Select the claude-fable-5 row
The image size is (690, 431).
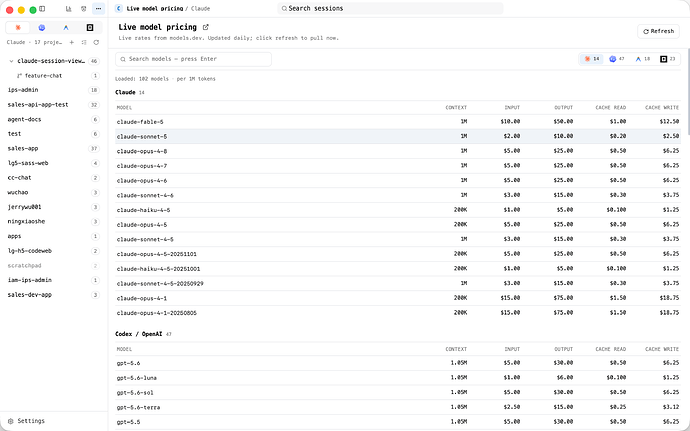click(x=398, y=122)
